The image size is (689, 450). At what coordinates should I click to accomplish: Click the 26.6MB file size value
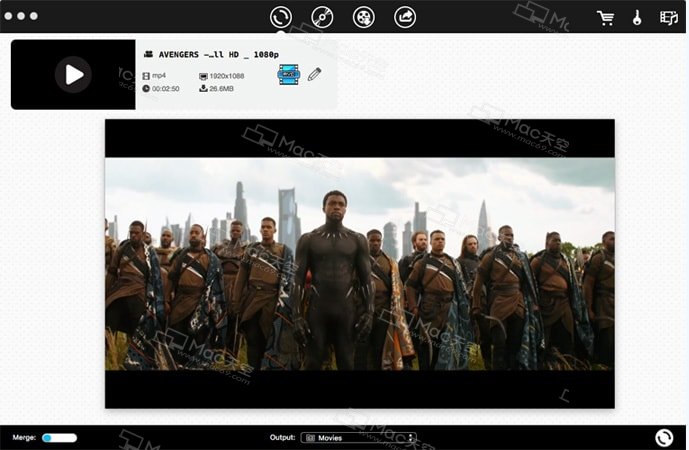tap(221, 89)
